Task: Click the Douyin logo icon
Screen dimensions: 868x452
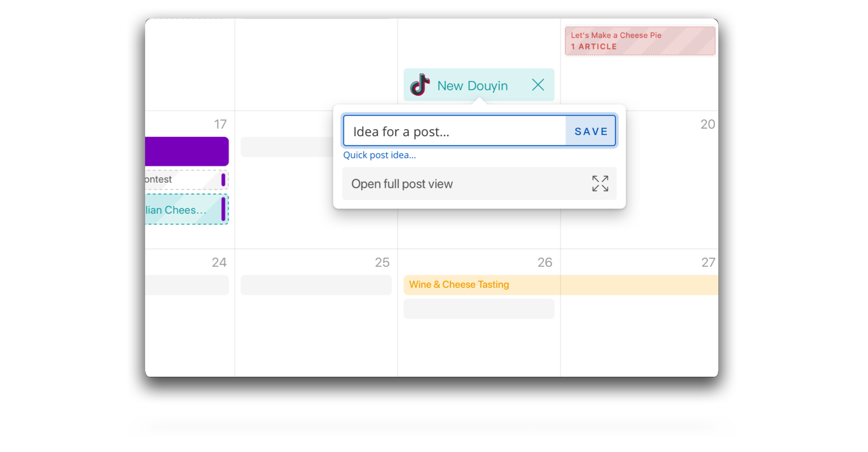Action: pos(420,85)
